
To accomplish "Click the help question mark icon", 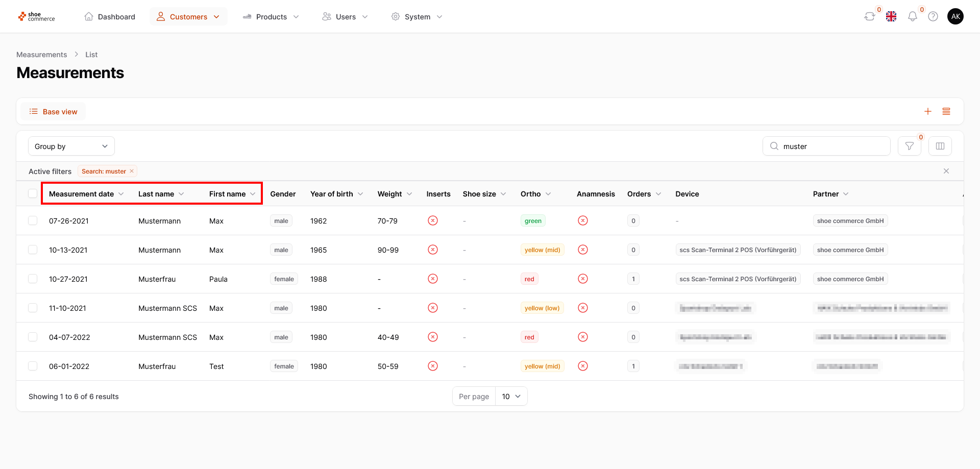I will click(933, 16).
